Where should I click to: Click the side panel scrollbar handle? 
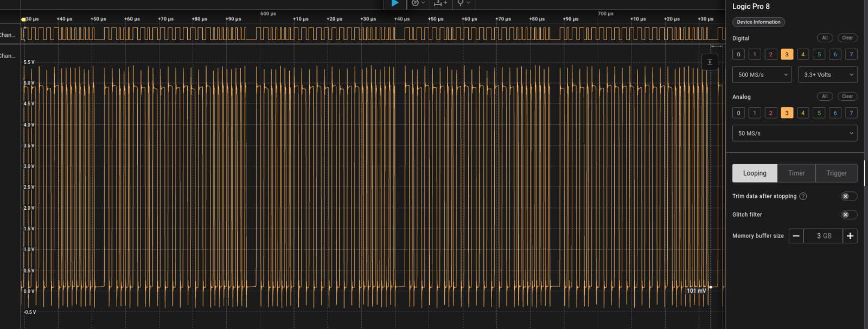point(865,173)
